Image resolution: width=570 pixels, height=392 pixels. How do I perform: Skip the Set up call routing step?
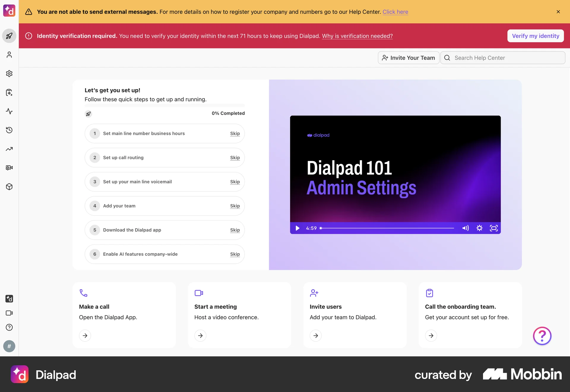235,158
